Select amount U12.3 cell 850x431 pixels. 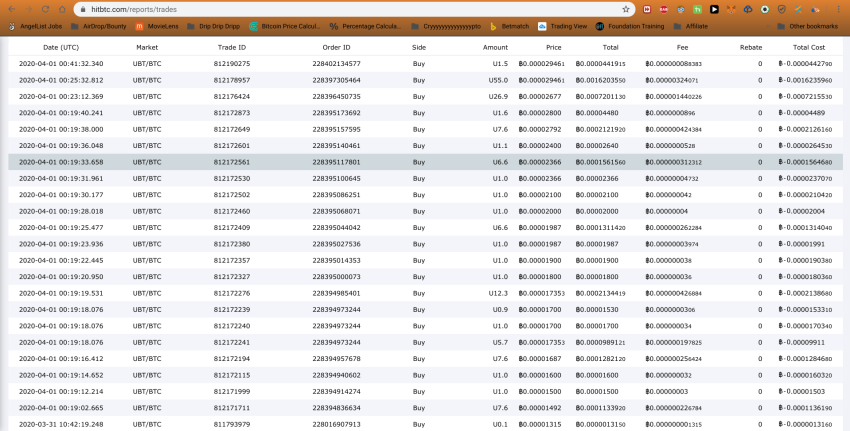[x=498, y=293]
